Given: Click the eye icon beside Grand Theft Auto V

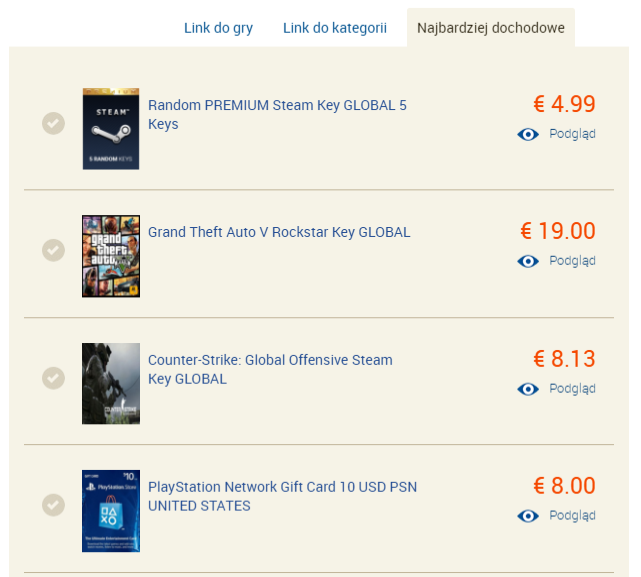Looking at the screenshot, I should (x=528, y=261).
